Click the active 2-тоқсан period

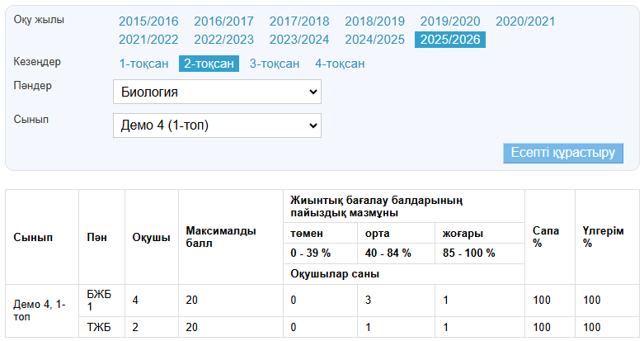tap(209, 64)
